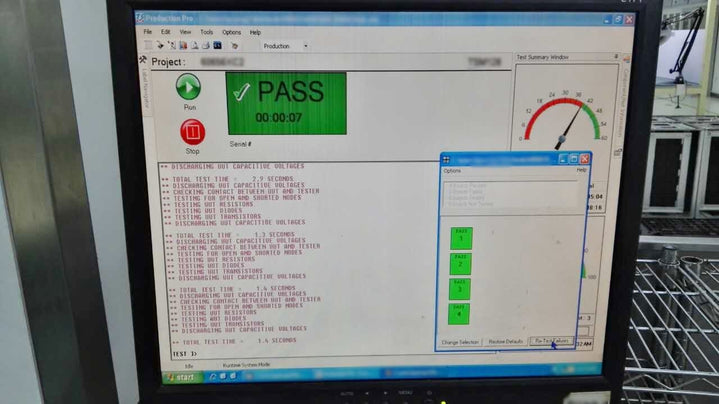Open the Windows start menu
Image resolution: width=719 pixels, height=404 pixels.
pos(181,377)
